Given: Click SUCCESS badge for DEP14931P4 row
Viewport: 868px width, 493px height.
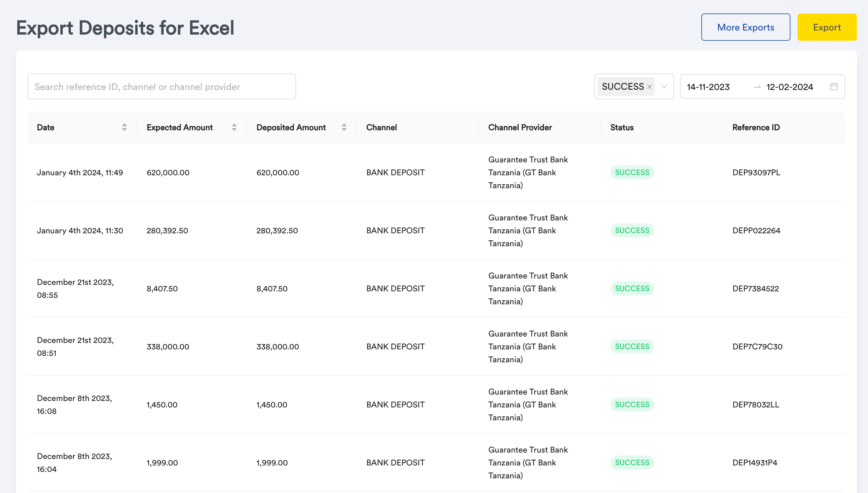Looking at the screenshot, I should [x=632, y=463].
